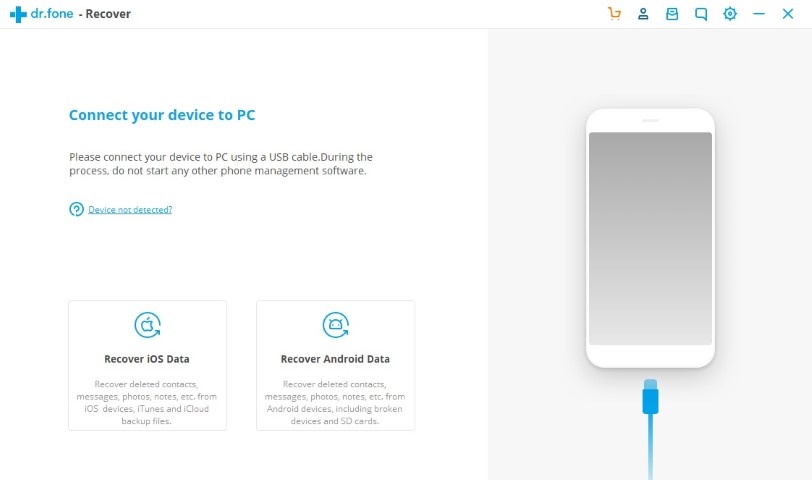Open the shopping cart icon

click(x=614, y=14)
